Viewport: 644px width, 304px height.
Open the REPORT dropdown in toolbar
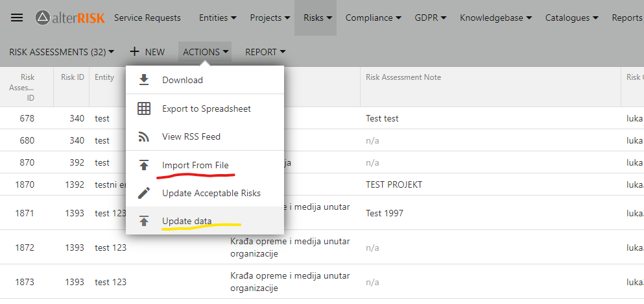click(x=265, y=52)
